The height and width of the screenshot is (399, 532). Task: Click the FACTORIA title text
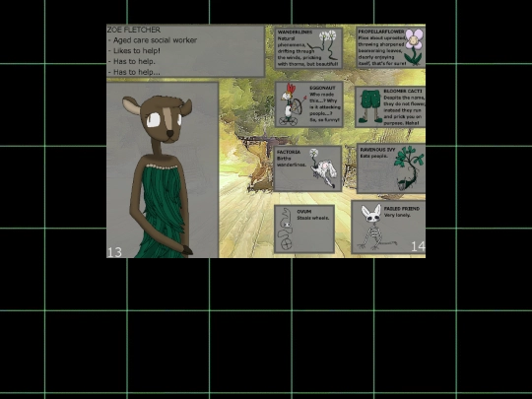[x=289, y=152]
